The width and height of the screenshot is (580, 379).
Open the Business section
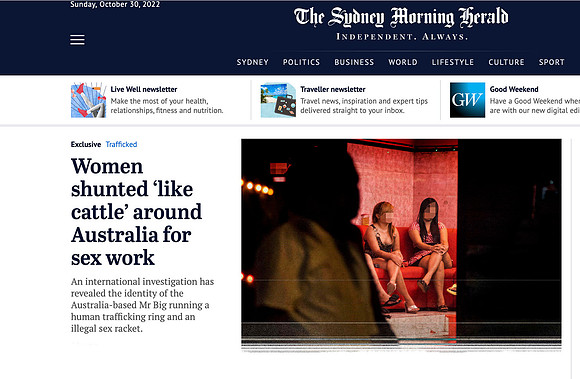pos(354,62)
